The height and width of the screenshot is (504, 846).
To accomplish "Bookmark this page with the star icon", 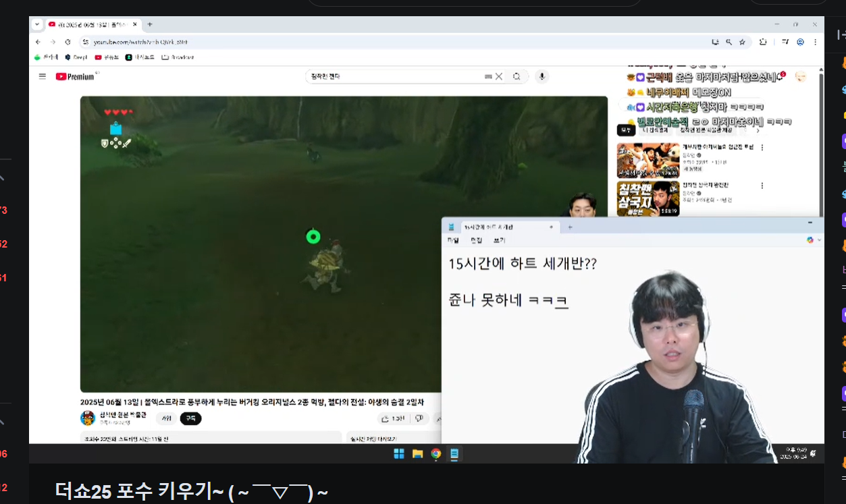I will [x=742, y=42].
